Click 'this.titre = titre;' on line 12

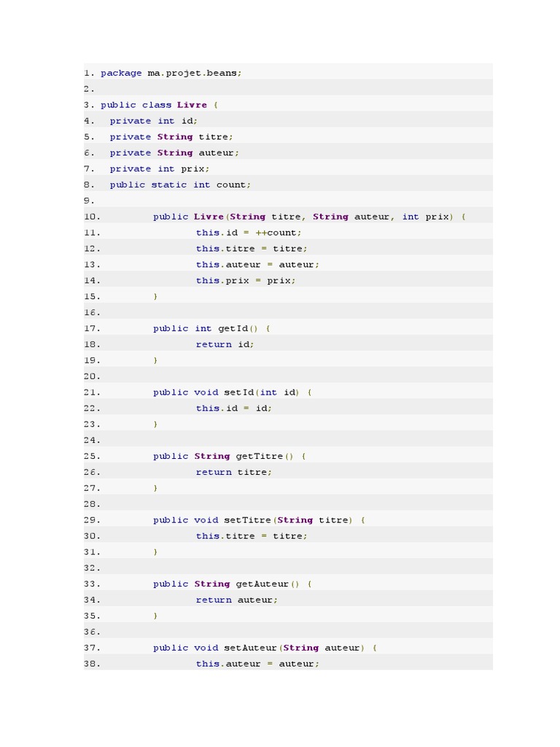pos(252,249)
